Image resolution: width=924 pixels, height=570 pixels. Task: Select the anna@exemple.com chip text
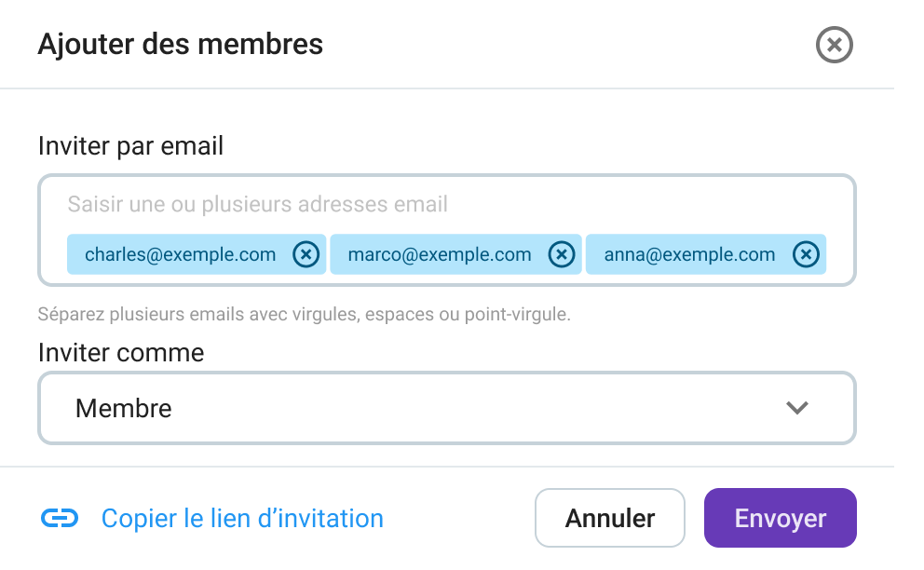click(x=689, y=254)
